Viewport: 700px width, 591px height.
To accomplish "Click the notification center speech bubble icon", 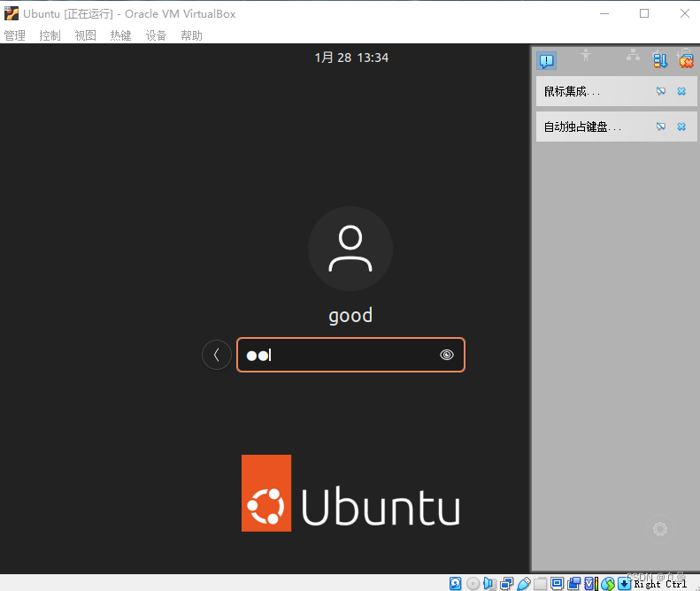I will coord(546,60).
